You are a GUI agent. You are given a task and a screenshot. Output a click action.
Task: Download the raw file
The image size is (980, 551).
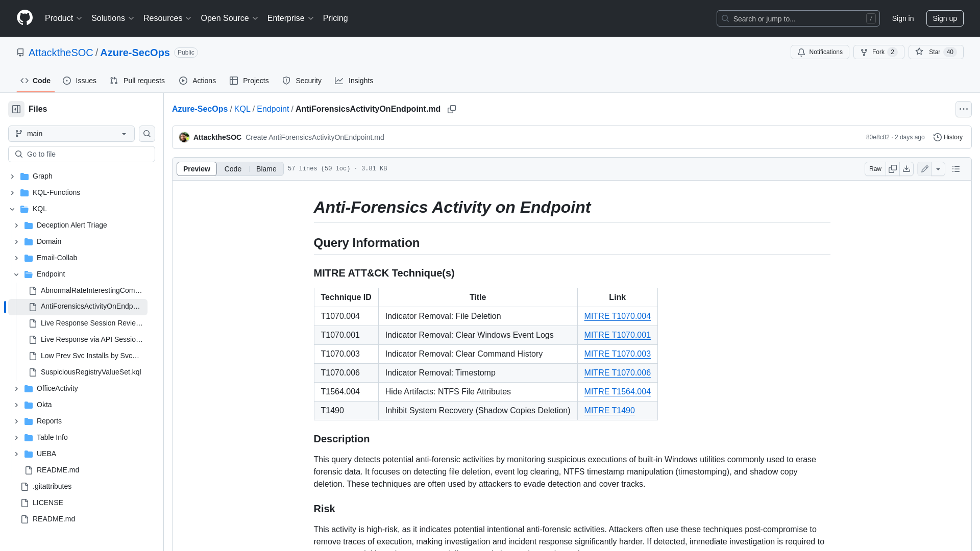click(x=906, y=169)
